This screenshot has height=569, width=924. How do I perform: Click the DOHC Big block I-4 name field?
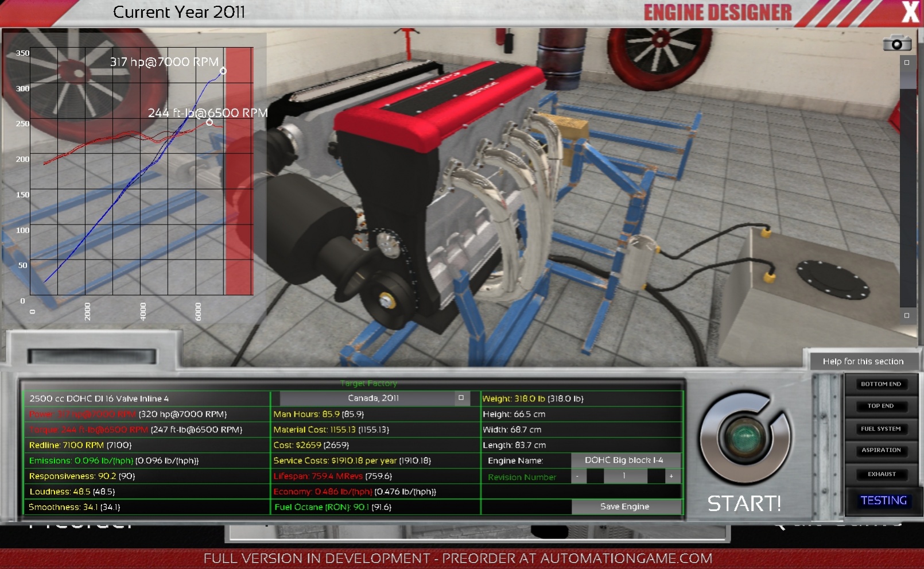click(625, 460)
